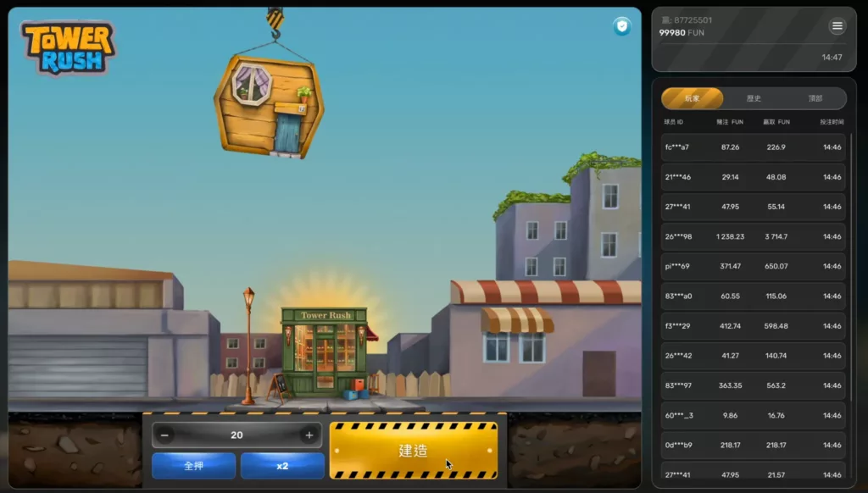Screen dimensions: 868x493
Task: Click the bet amount field showing 20
Action: pos(236,435)
